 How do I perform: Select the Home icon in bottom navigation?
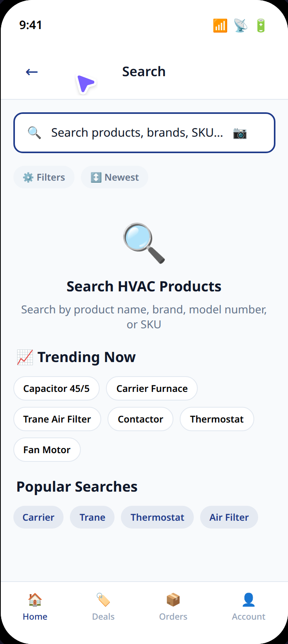[35, 600]
